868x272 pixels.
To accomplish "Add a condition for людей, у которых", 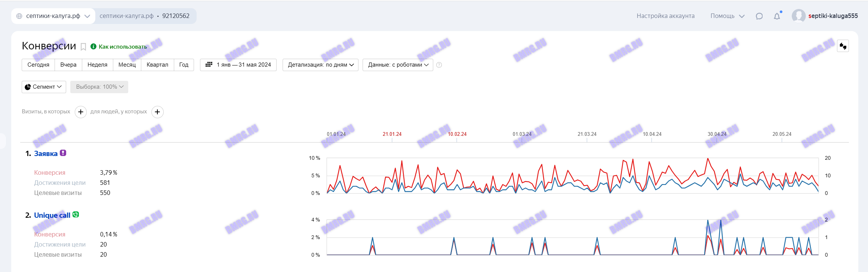I will tap(157, 112).
